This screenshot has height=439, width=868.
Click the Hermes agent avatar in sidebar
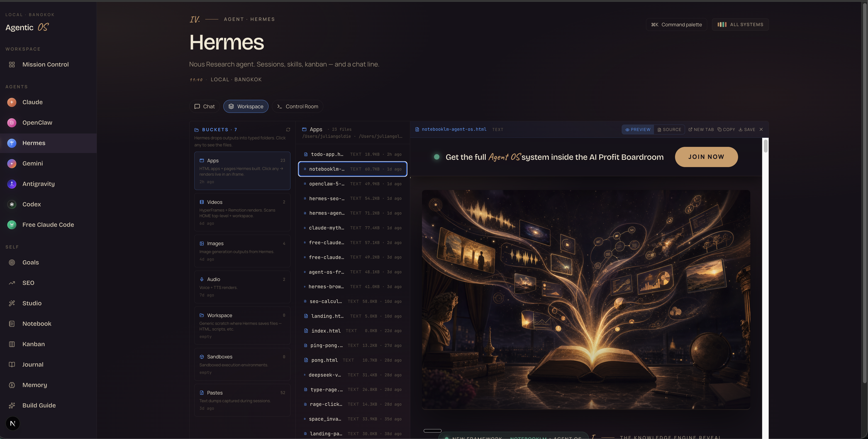(x=12, y=143)
